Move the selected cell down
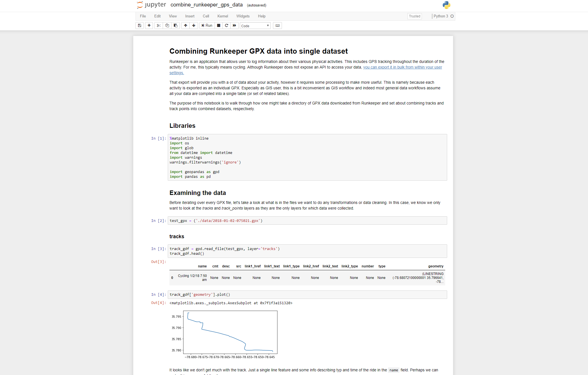The height and width of the screenshot is (375, 588). 194,26
